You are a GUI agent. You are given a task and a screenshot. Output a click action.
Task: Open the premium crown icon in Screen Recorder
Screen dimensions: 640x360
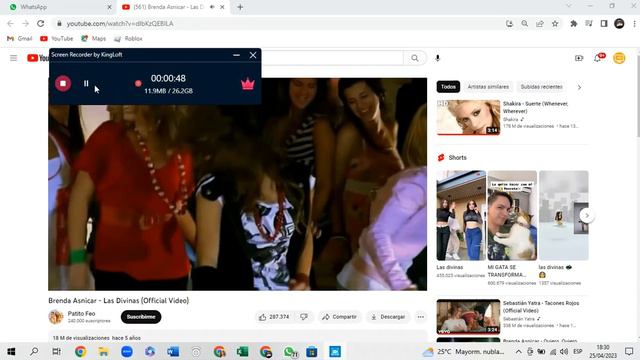tap(248, 84)
